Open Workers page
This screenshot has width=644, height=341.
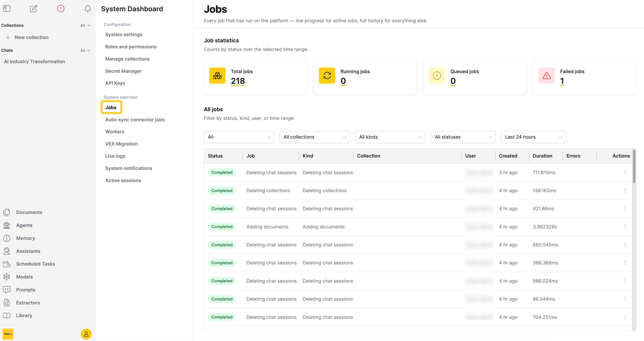(114, 132)
